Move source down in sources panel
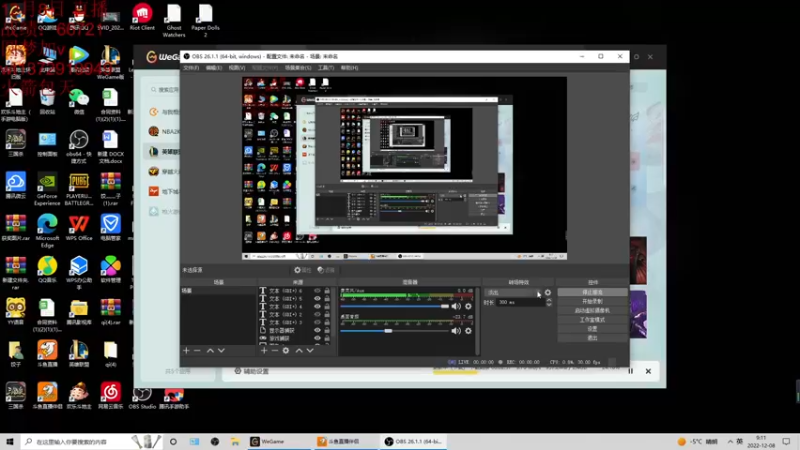This screenshot has width=800, height=450. pos(310,351)
